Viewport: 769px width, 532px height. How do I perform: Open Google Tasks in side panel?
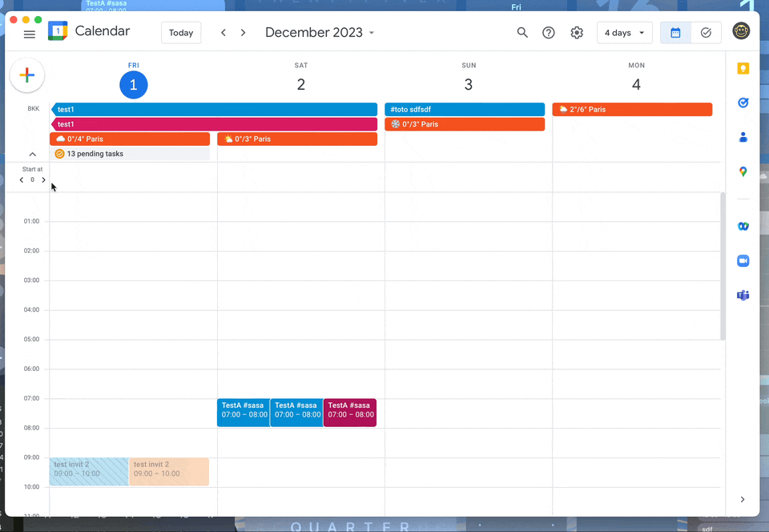pyautogui.click(x=743, y=103)
